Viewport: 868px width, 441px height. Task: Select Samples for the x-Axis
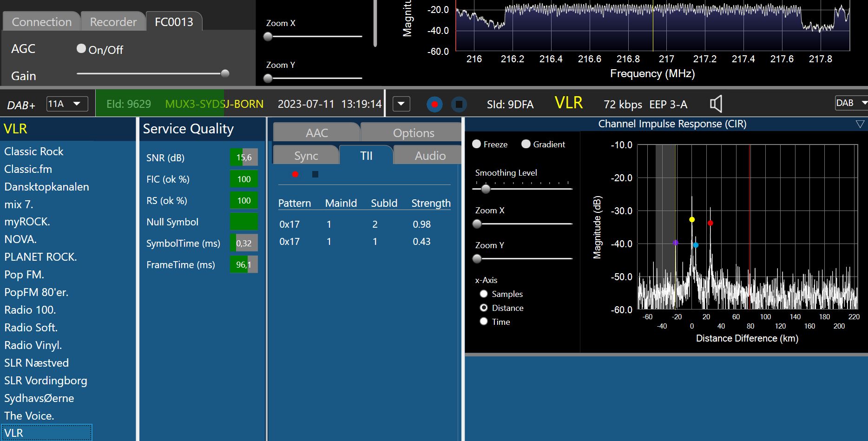point(484,294)
